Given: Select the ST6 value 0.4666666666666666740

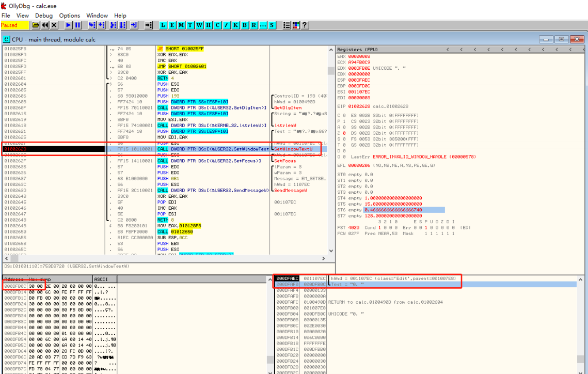Looking at the screenshot, I should point(393,210).
